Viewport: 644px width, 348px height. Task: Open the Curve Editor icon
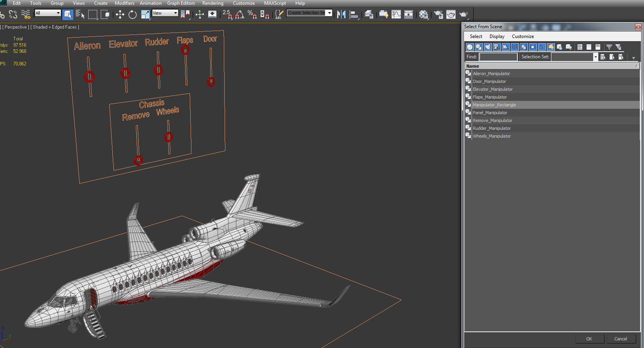tap(396, 14)
